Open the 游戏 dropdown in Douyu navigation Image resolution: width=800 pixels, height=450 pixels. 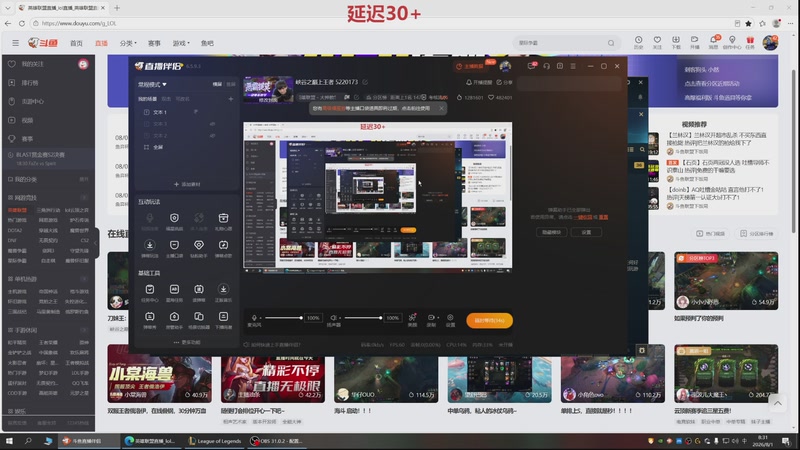(181, 43)
